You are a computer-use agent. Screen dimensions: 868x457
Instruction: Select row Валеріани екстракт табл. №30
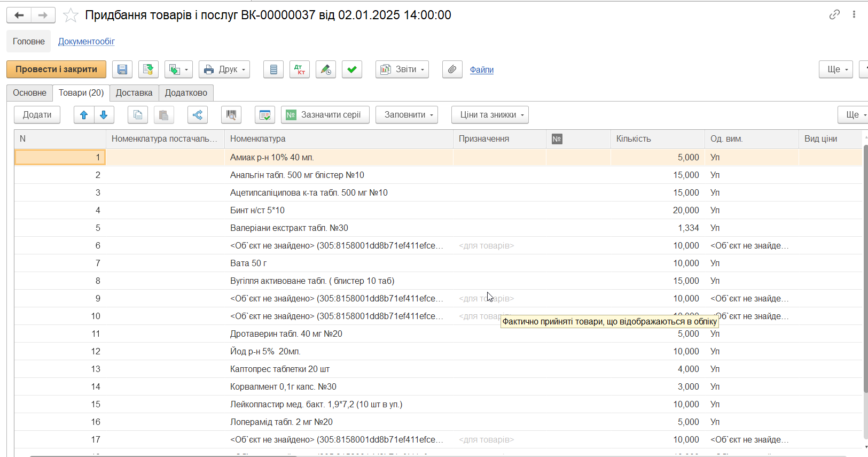(438, 228)
